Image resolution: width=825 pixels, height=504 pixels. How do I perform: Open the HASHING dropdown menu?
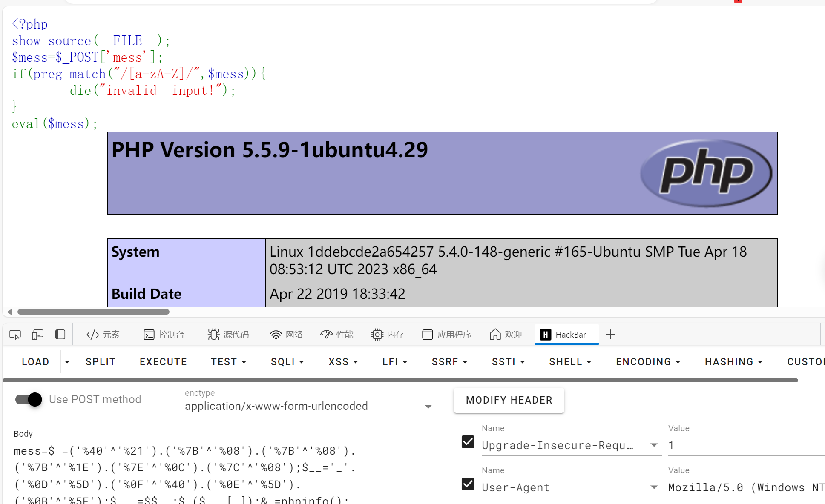pyautogui.click(x=733, y=362)
